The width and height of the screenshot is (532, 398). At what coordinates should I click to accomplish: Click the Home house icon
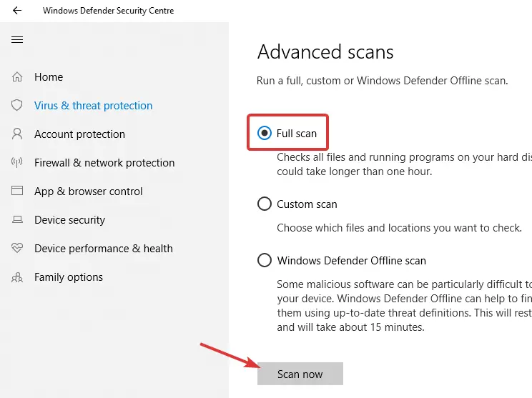pyautogui.click(x=17, y=77)
